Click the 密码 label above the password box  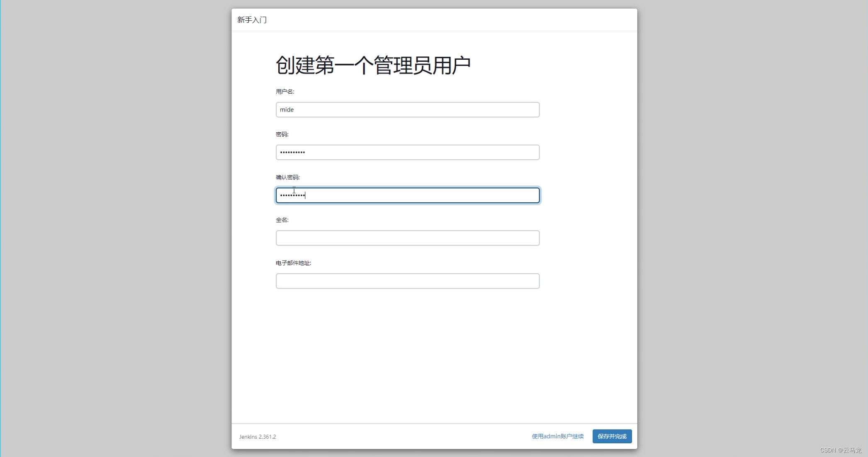pyautogui.click(x=282, y=134)
